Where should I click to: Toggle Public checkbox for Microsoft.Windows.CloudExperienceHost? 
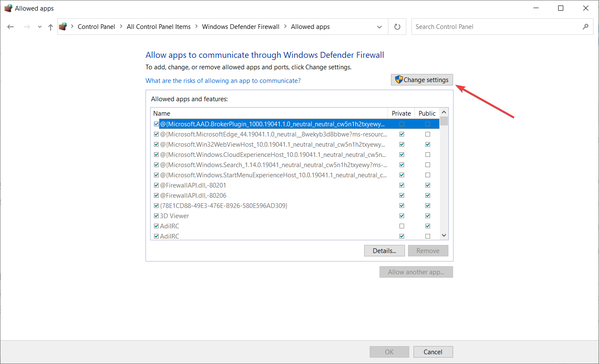(428, 155)
